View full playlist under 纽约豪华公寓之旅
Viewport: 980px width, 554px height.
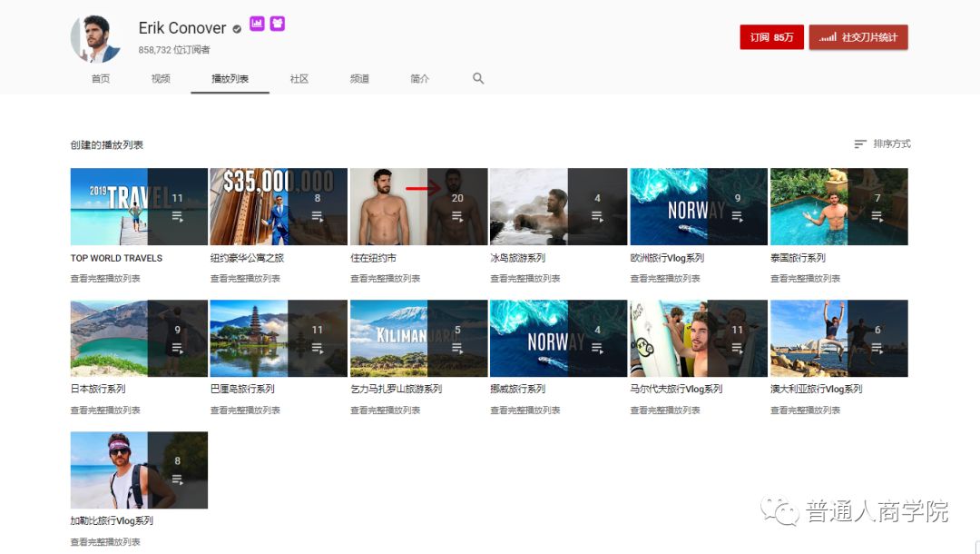click(x=245, y=279)
